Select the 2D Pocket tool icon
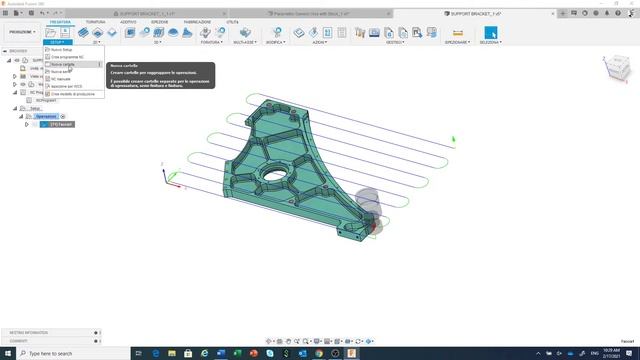This screenshot has height=360, width=640. pos(98,32)
